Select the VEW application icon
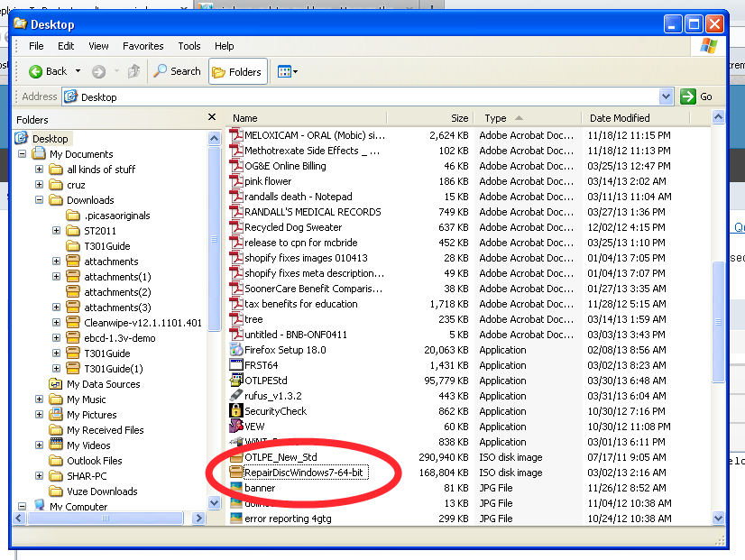 [x=236, y=426]
